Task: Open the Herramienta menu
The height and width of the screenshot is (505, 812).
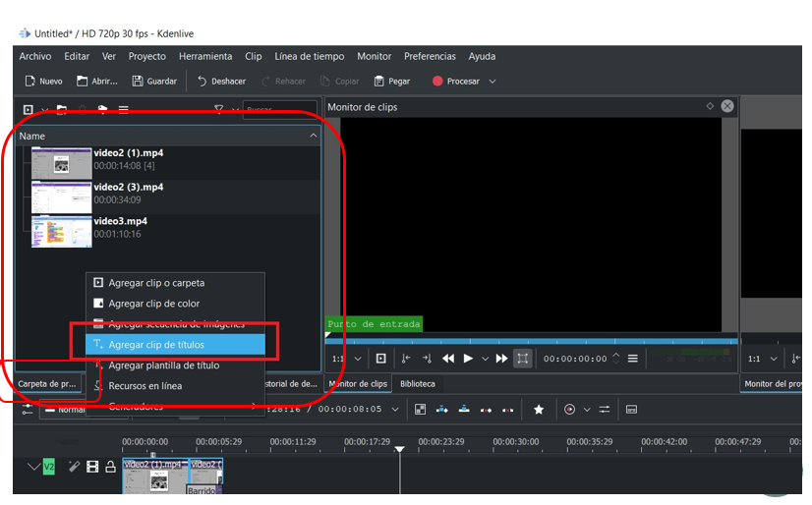Action: [x=205, y=56]
